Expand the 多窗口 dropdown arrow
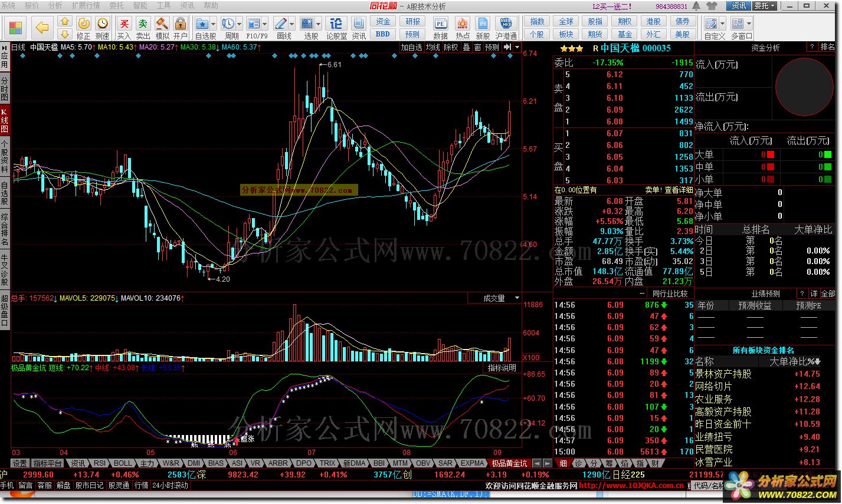842x504 pixels. coord(748,24)
